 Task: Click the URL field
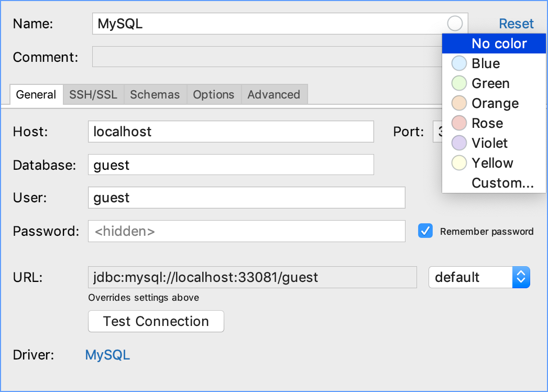click(253, 277)
